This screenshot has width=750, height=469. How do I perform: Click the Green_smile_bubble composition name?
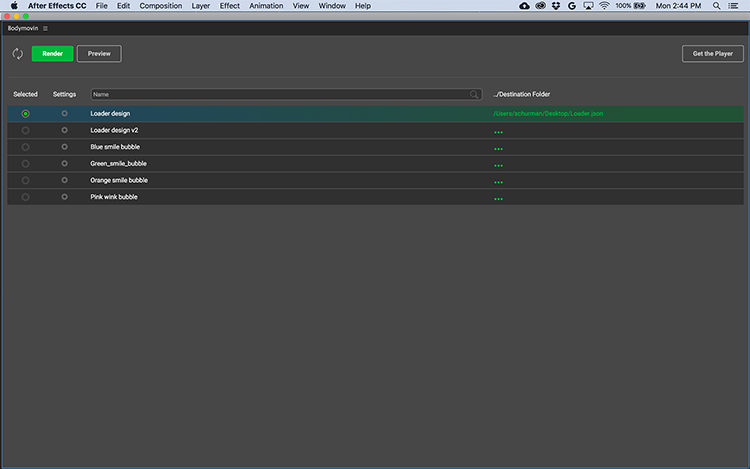pyautogui.click(x=119, y=164)
